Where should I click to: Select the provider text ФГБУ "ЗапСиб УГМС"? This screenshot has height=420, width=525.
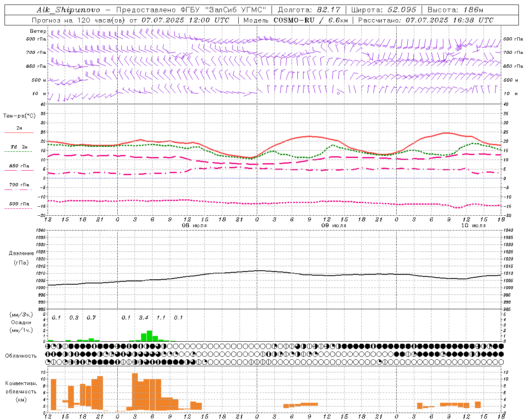coord(223,10)
